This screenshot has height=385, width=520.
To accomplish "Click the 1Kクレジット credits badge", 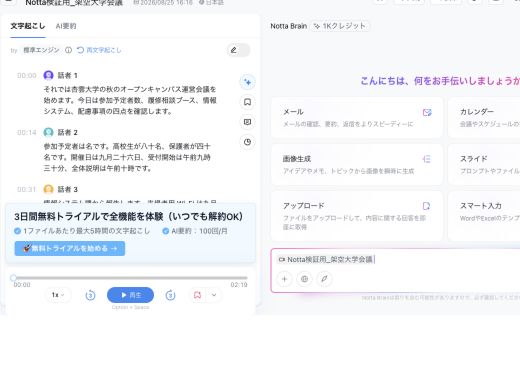I will [x=340, y=26].
